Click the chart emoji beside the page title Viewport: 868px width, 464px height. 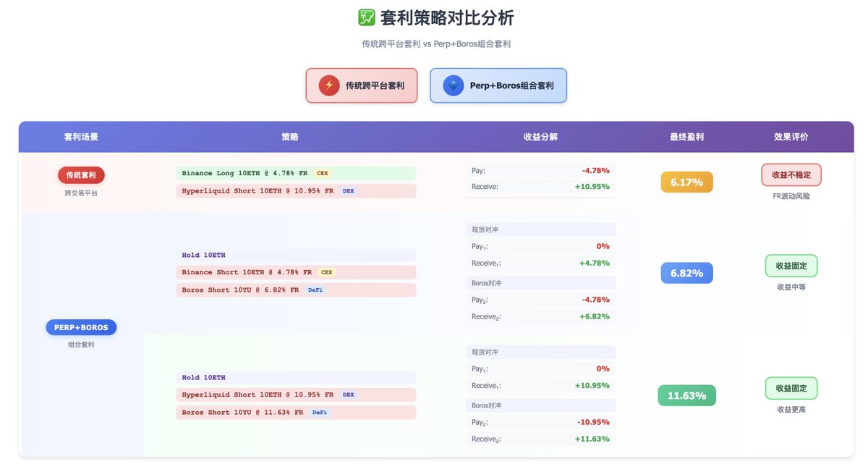coord(366,18)
